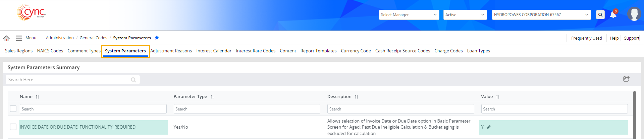
Task: Click the Cync logo
Action: coord(31,13)
